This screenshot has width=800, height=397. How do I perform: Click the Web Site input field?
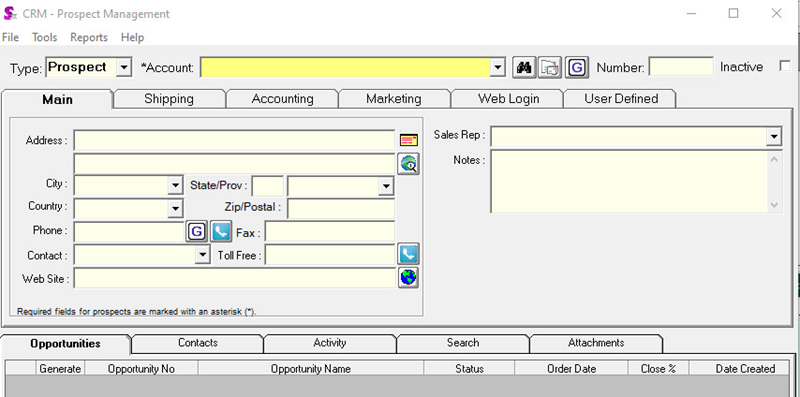tap(234, 278)
